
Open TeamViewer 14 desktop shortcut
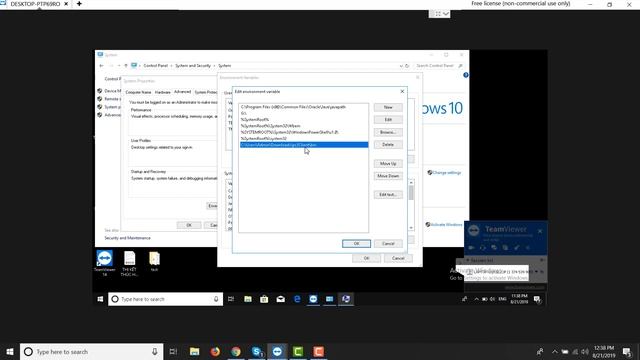coord(104,263)
